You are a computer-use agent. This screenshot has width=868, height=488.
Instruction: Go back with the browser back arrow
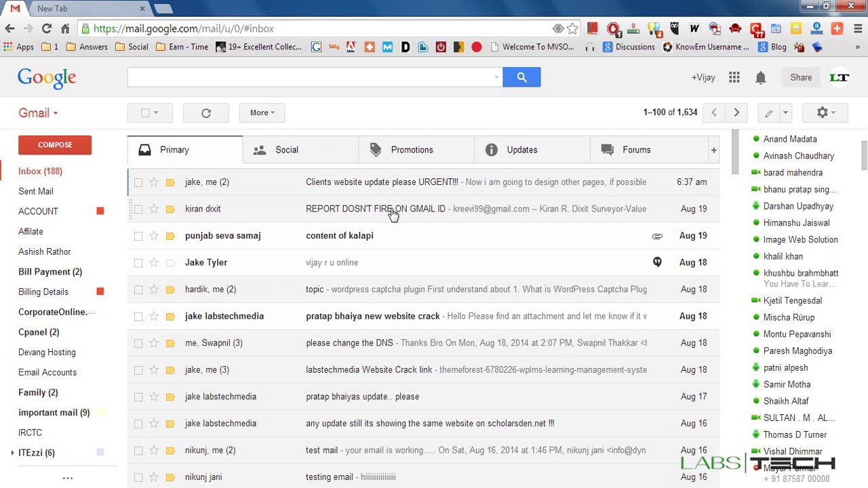click(x=9, y=28)
